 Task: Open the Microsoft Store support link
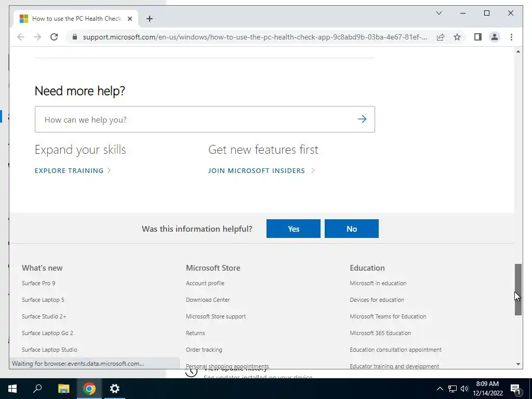coord(216,316)
